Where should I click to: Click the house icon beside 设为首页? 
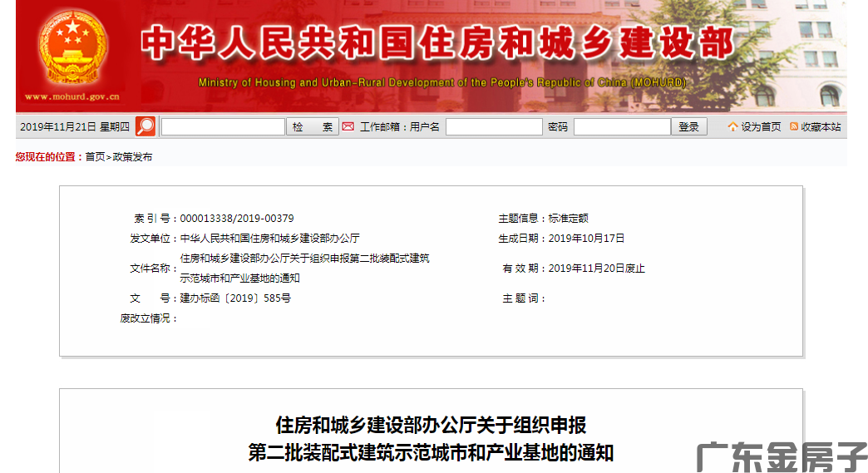pyautogui.click(x=732, y=127)
